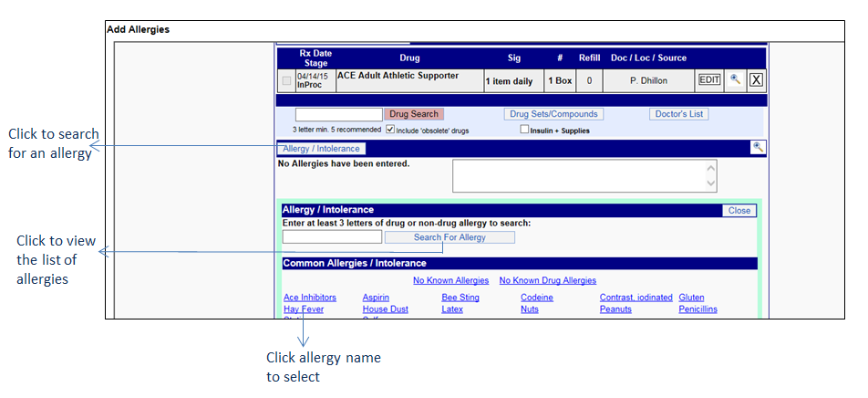Open Drug Sets/Compounds
The height and width of the screenshot is (398, 868).
click(553, 114)
